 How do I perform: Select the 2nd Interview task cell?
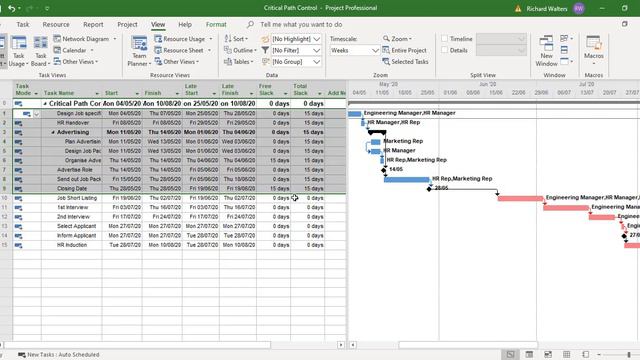click(x=73, y=217)
